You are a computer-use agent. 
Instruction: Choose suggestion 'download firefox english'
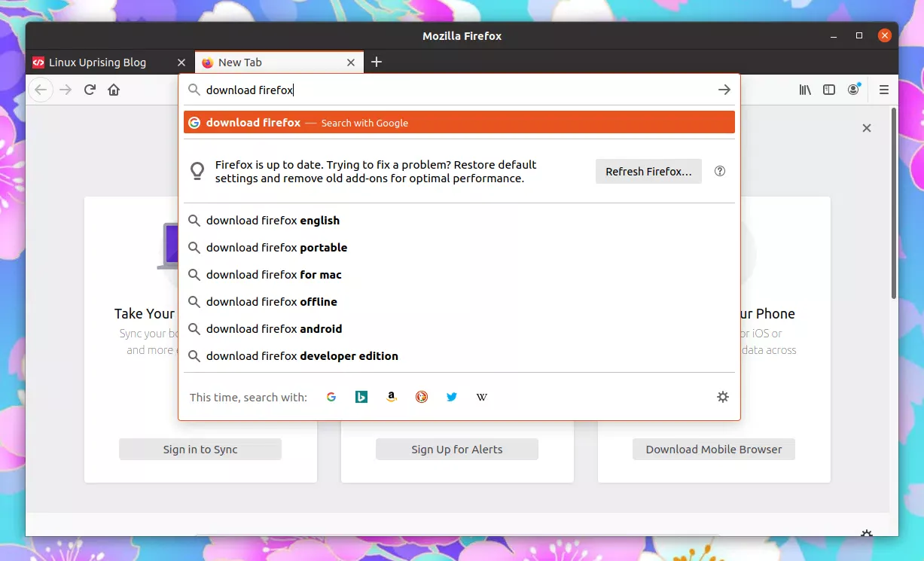point(459,221)
